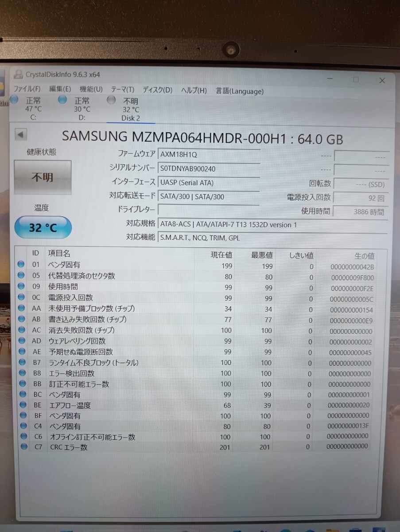Click the ID column header
The height and width of the screenshot is (532, 400).
pos(36,253)
